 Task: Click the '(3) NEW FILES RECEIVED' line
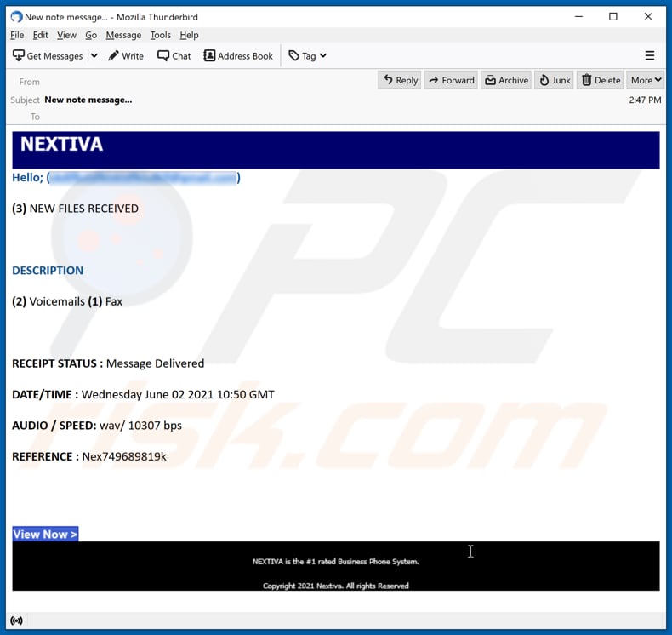coord(76,209)
